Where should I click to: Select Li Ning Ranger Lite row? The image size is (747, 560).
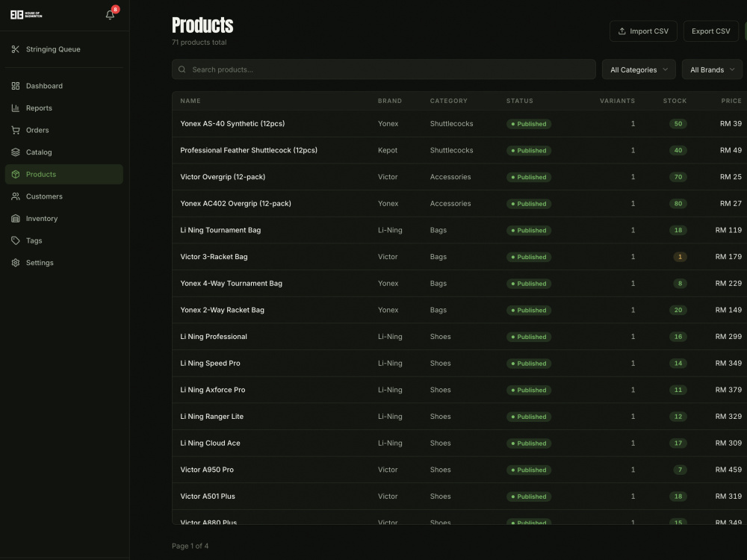click(x=459, y=417)
